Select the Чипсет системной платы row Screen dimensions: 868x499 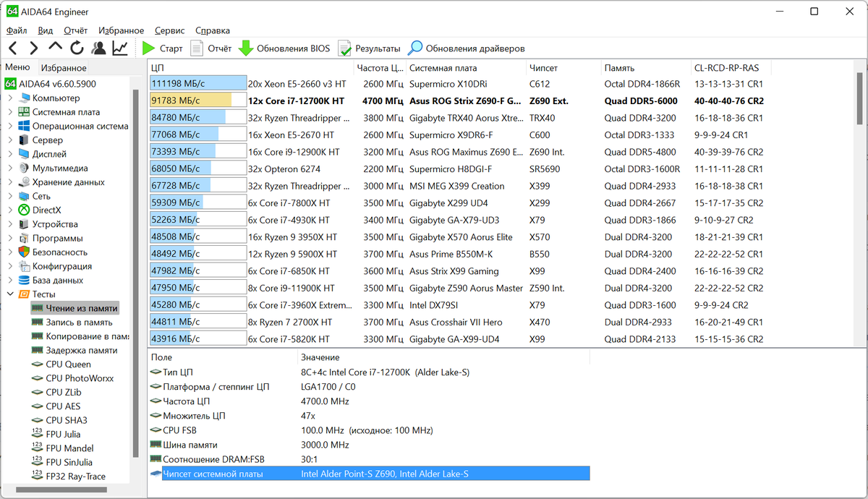[x=369, y=474]
